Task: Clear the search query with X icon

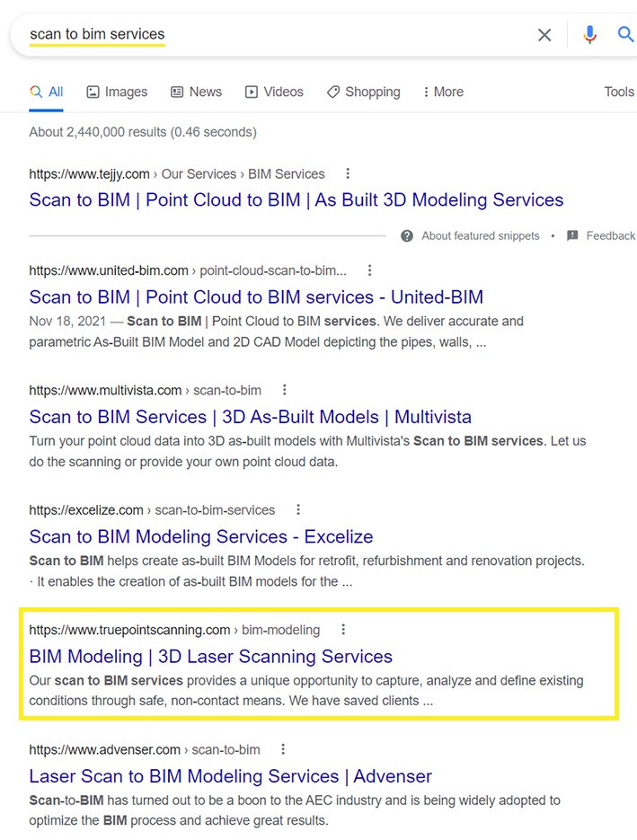Action: 544,35
